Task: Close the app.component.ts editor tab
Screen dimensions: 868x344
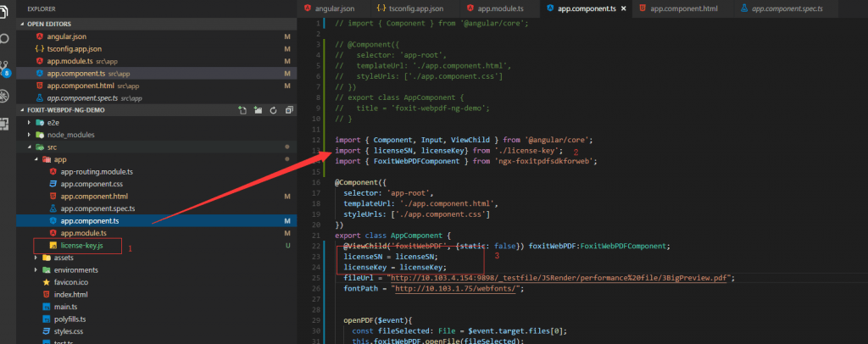Action: point(624,8)
